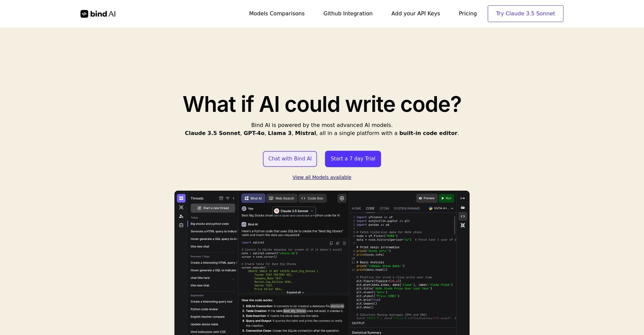
Task: Click the fullscreen frame icon in right rail
Action: point(463,225)
